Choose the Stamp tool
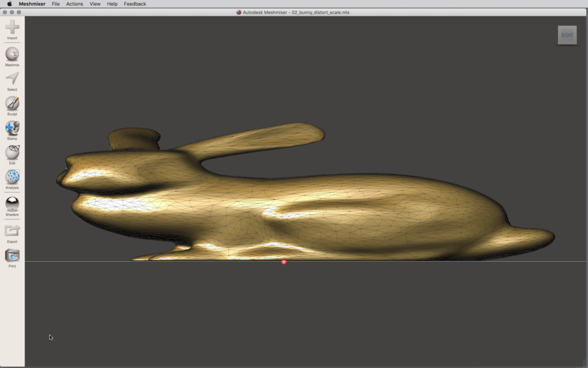 point(12,128)
